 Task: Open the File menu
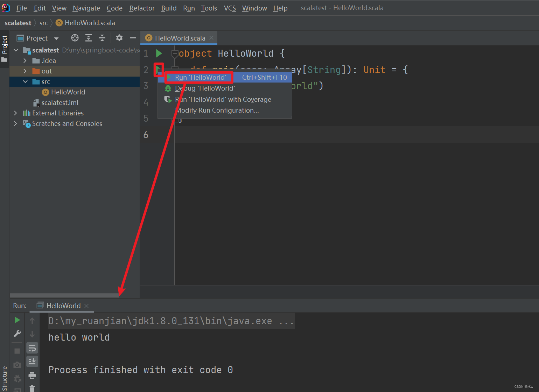[21, 8]
